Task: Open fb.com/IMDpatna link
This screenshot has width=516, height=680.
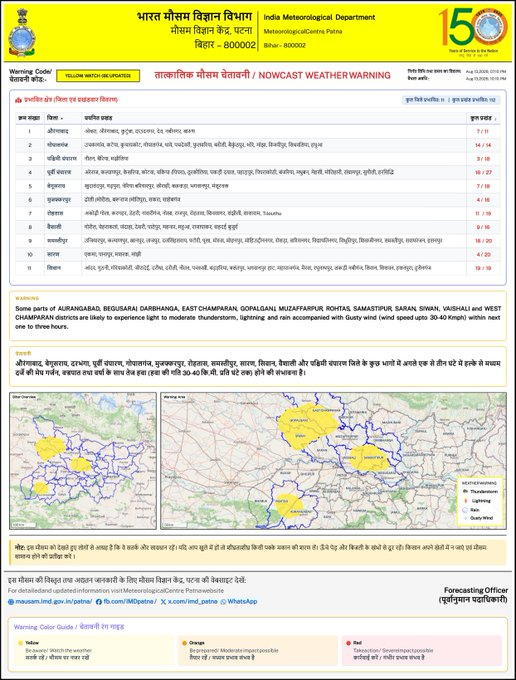Action: (x=130, y=602)
